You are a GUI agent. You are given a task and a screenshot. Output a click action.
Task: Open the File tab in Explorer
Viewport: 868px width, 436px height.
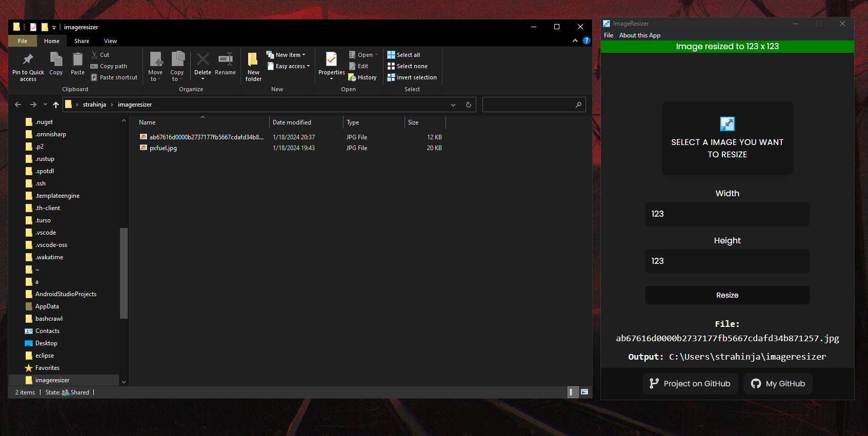coord(23,41)
